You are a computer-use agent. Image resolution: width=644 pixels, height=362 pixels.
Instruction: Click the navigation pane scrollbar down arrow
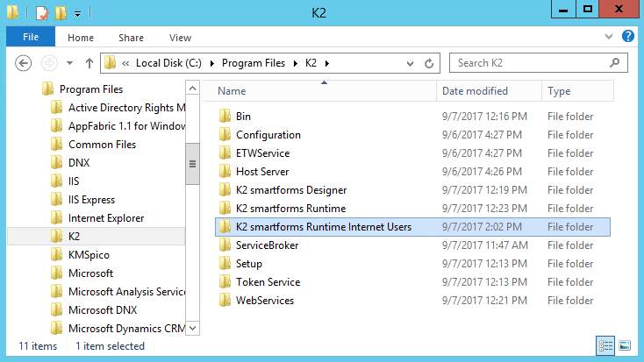coord(192,328)
